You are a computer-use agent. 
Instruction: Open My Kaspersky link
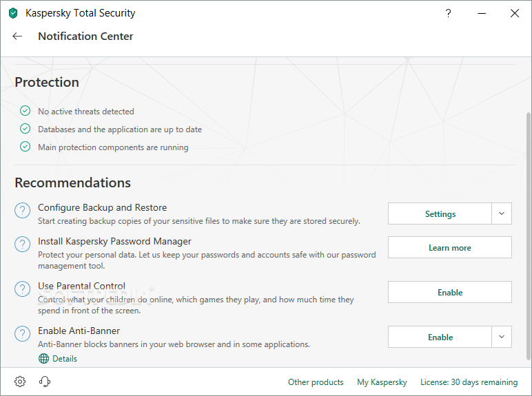[382, 382]
